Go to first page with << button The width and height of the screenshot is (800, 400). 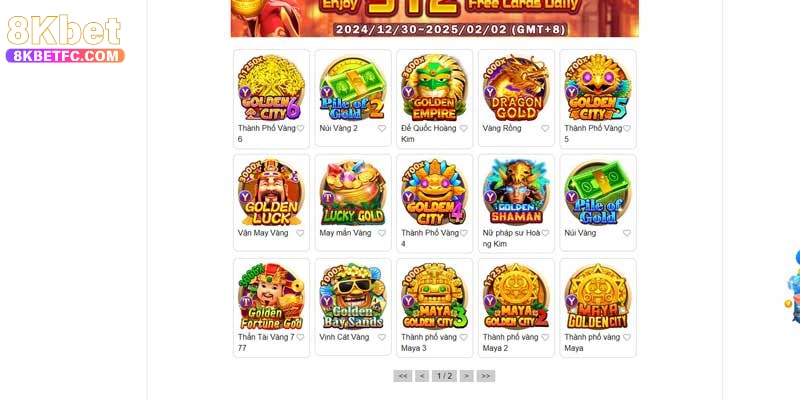click(x=403, y=376)
